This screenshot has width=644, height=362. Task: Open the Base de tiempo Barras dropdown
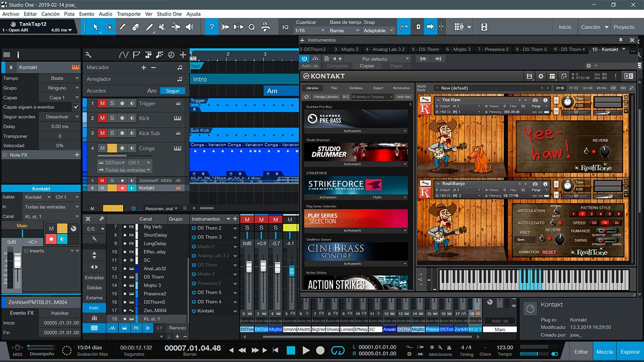[x=344, y=31]
